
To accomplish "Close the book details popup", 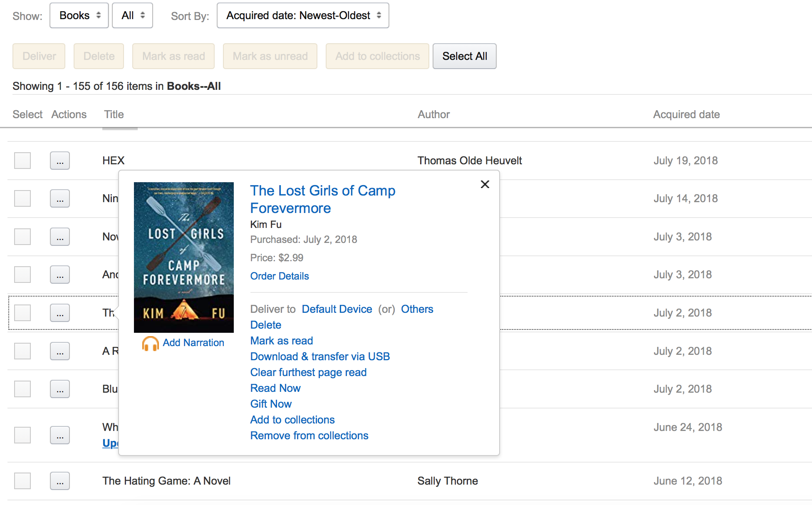I will coord(485,184).
